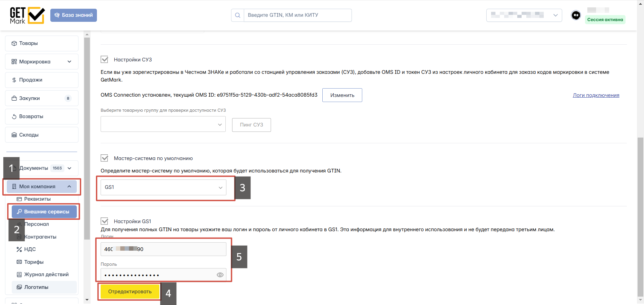
Task: Click the Тарифы banknote icon
Action: pos(19,262)
